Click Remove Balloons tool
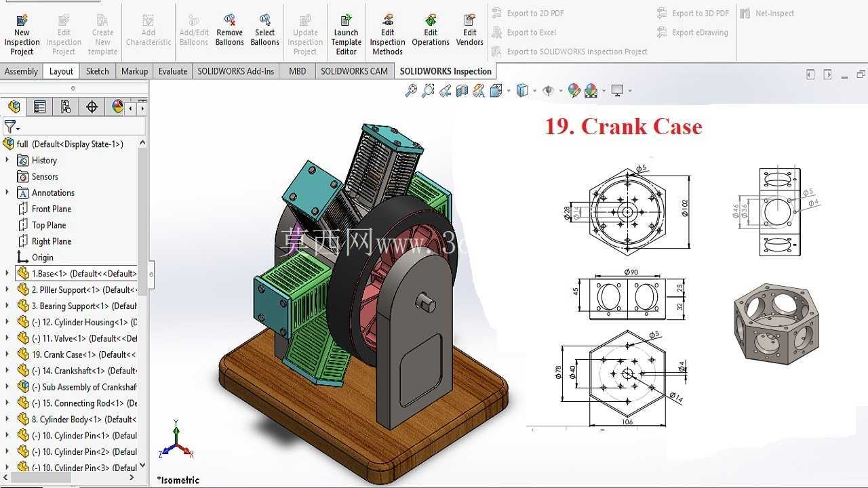Image resolution: width=868 pixels, height=488 pixels. coord(229,30)
